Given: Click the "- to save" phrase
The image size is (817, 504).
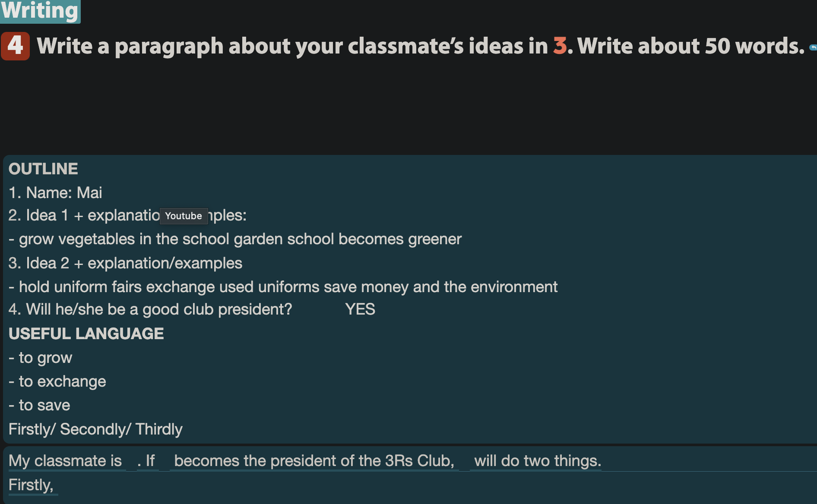Looking at the screenshot, I should [40, 405].
